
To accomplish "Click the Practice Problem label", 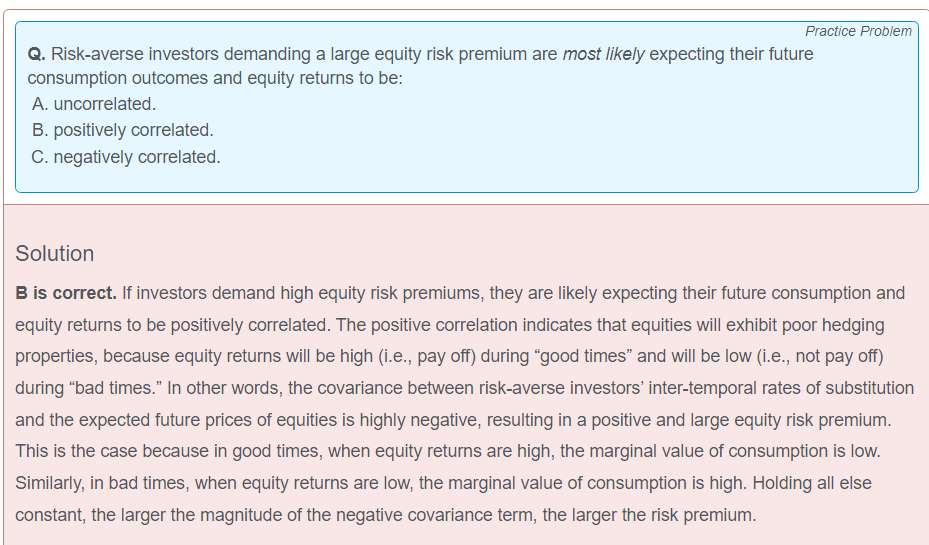I will point(858,31).
